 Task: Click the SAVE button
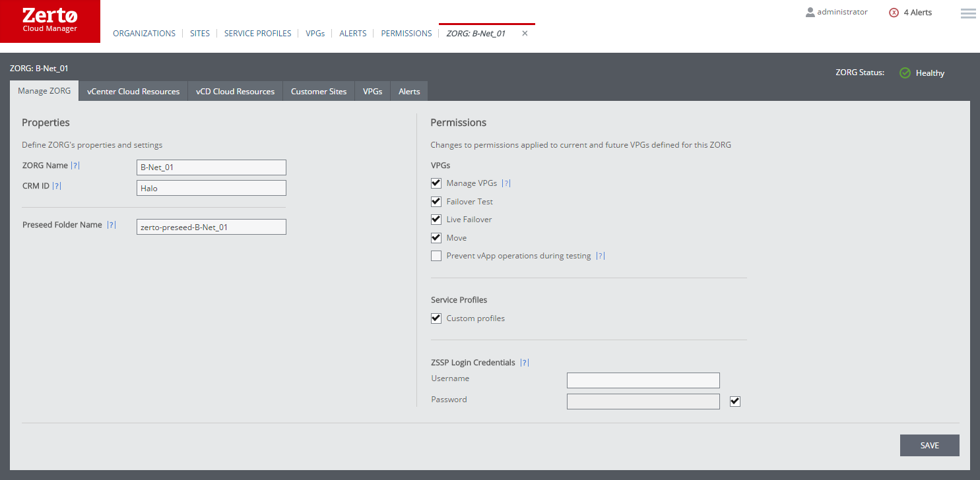pyautogui.click(x=930, y=446)
